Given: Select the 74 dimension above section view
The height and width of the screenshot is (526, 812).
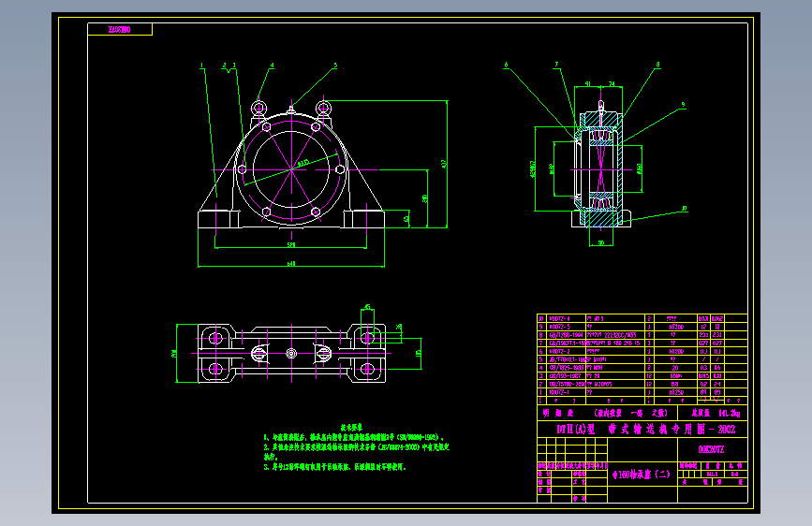Looking at the screenshot, I should pyautogui.click(x=612, y=84).
